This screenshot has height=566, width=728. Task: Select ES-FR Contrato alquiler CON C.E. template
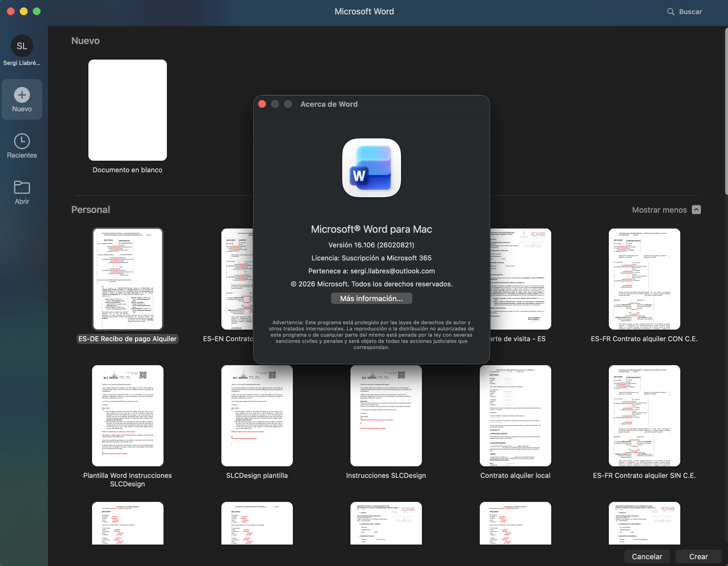[644, 279]
